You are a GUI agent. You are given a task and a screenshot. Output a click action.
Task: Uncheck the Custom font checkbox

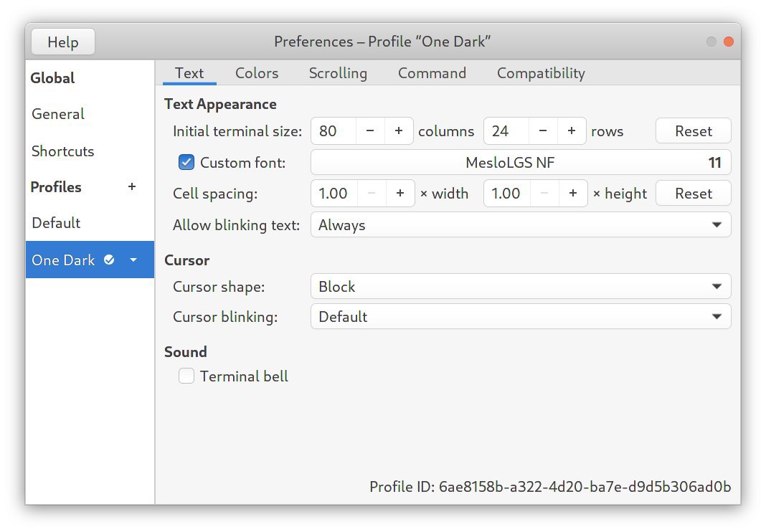pyautogui.click(x=186, y=162)
